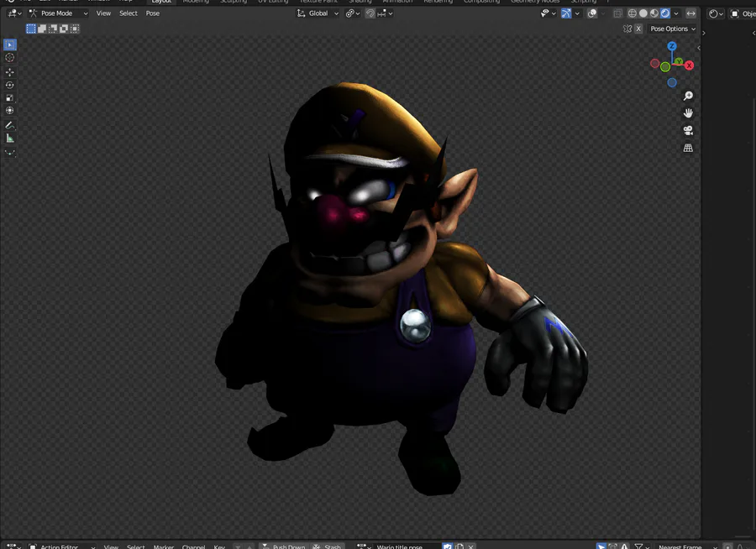756x549 pixels.
Task: Select the Scale tool
Action: pyautogui.click(x=9, y=98)
